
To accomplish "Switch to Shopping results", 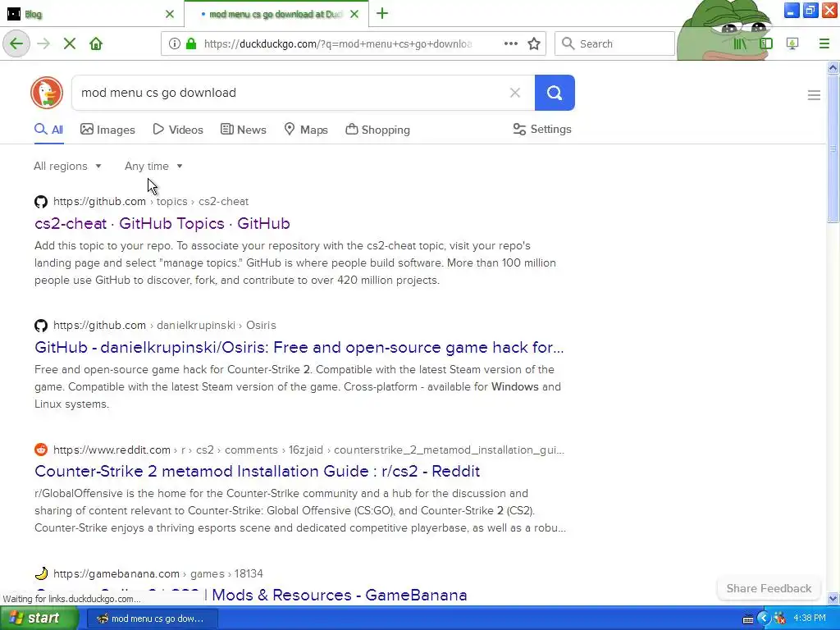I will click(x=377, y=130).
